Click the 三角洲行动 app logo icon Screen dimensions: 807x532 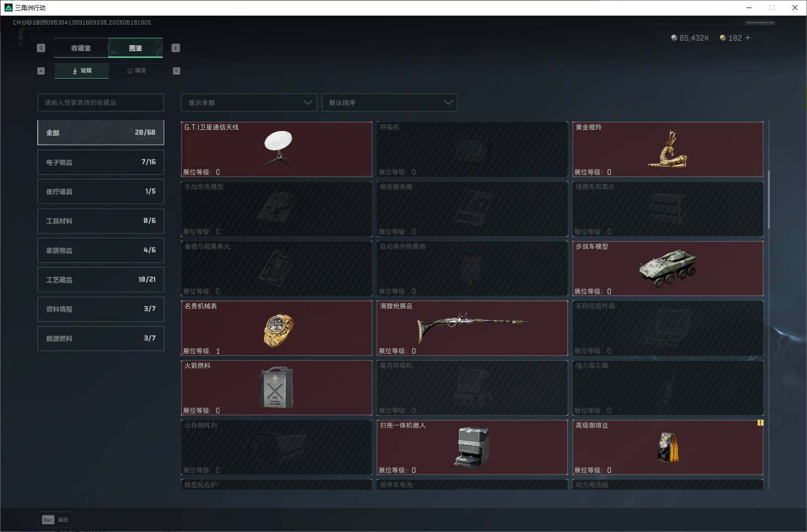coord(8,8)
